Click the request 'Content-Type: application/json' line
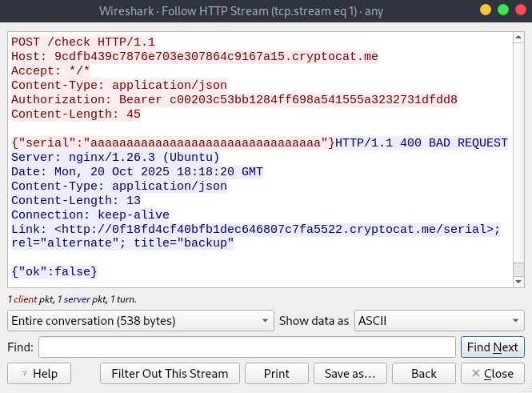This screenshot has width=532, height=393. point(119,85)
